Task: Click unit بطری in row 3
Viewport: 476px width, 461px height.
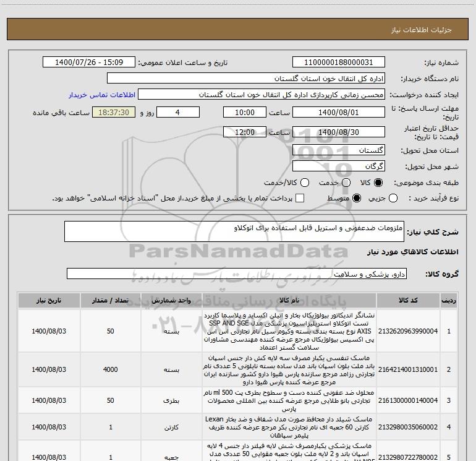Action: [171, 401]
